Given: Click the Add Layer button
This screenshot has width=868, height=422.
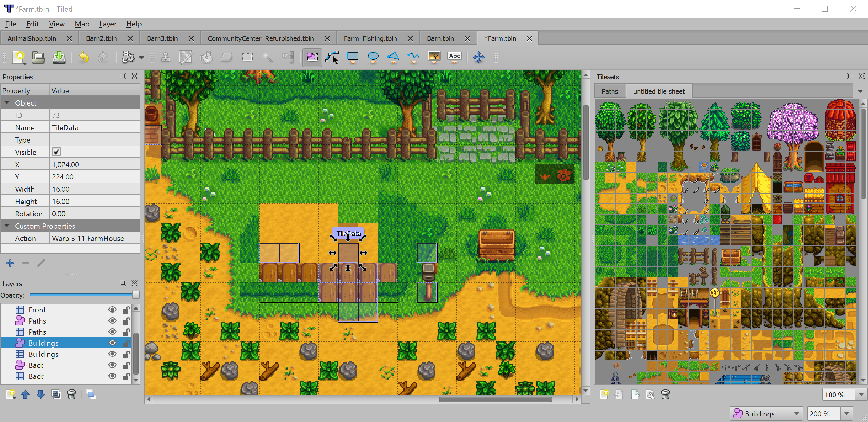Looking at the screenshot, I should pos(10,394).
